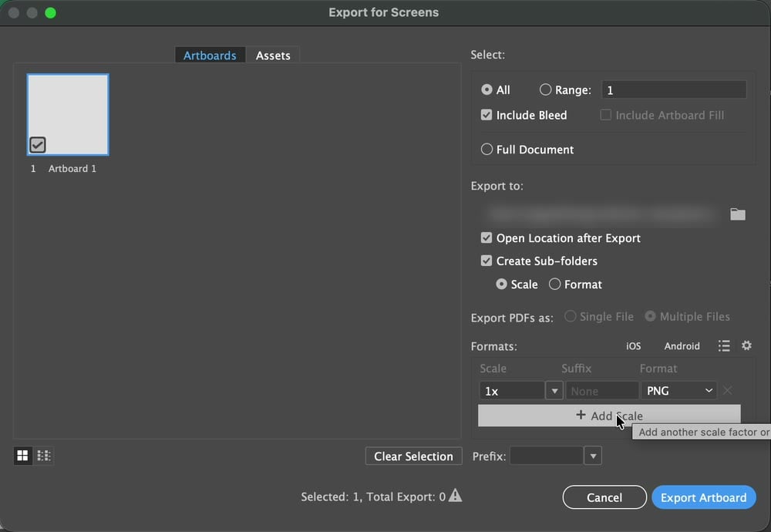Switch to the Assets tab

coord(273,55)
